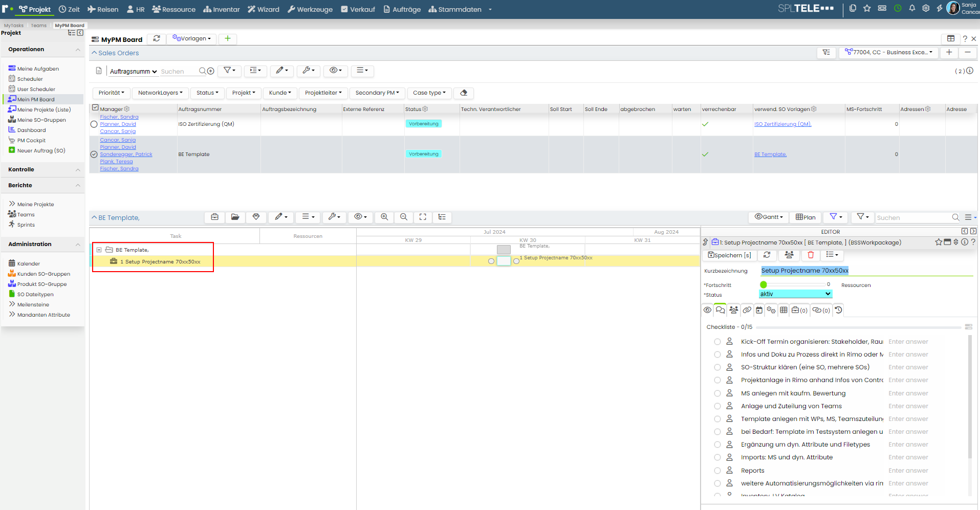Click the tree structure icon in Gantt toolbar
This screenshot has height=510, width=980.
pos(442,217)
